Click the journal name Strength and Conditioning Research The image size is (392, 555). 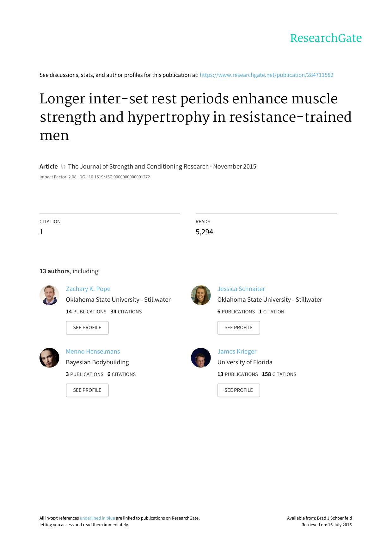point(138,166)
